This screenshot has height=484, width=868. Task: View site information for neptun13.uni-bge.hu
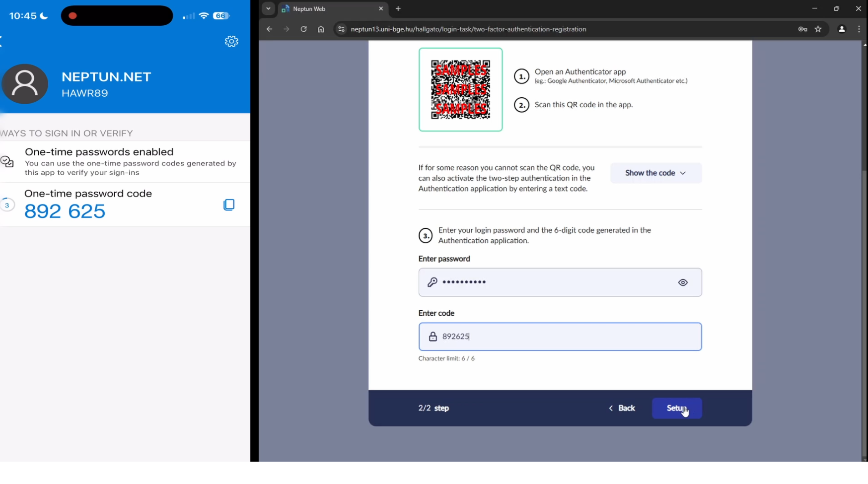pyautogui.click(x=341, y=29)
